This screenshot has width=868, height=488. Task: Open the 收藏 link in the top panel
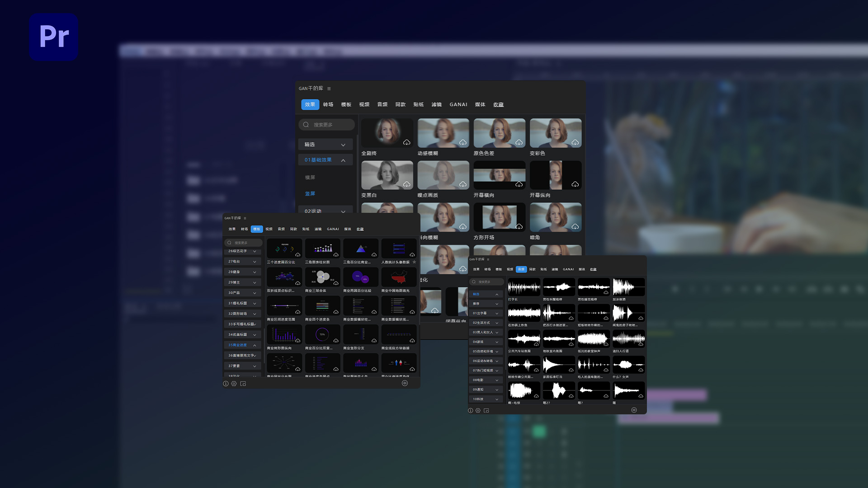(x=498, y=104)
